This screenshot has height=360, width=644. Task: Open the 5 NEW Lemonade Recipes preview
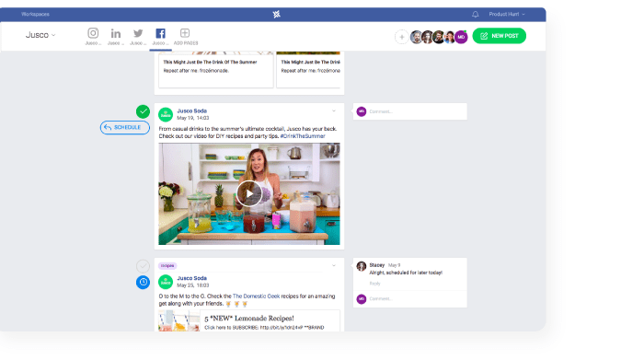[x=249, y=321]
